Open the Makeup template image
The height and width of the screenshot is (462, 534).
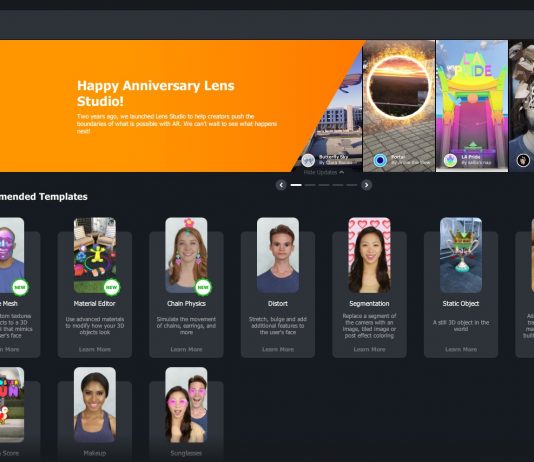coord(95,404)
